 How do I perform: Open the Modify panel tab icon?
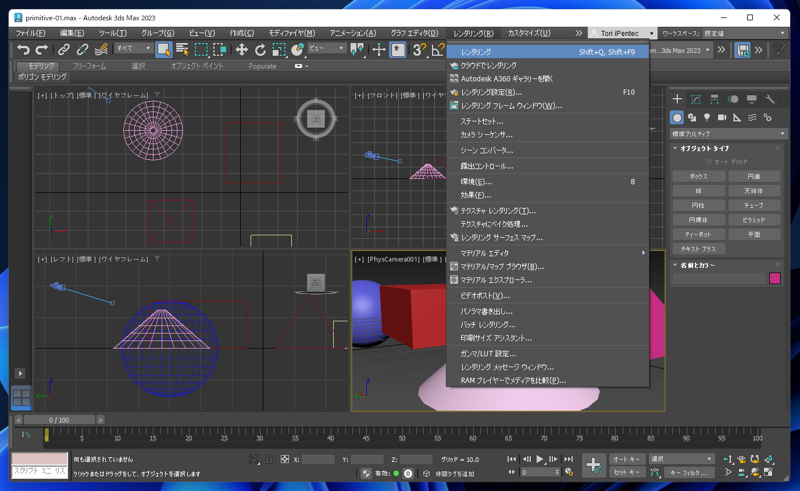pyautogui.click(x=696, y=99)
